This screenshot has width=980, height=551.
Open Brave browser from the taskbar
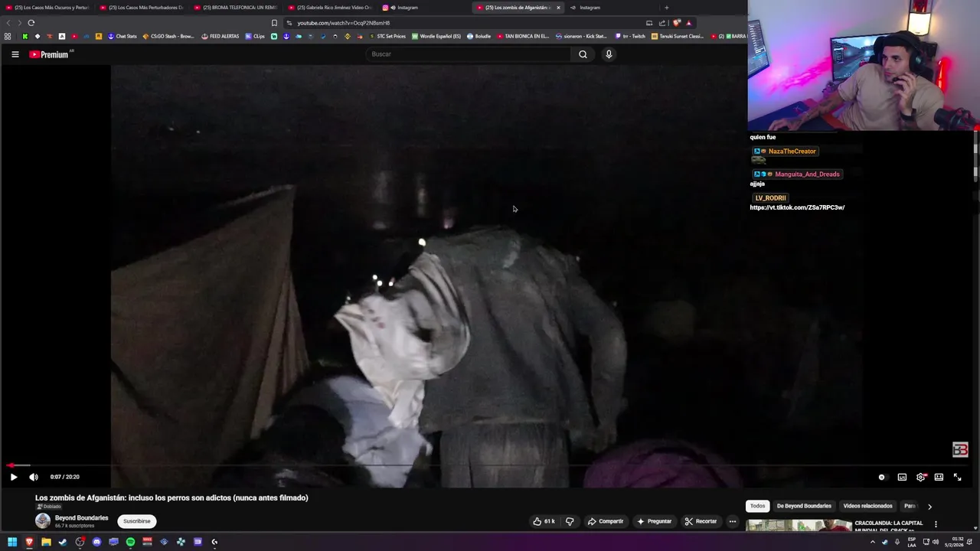click(x=29, y=542)
